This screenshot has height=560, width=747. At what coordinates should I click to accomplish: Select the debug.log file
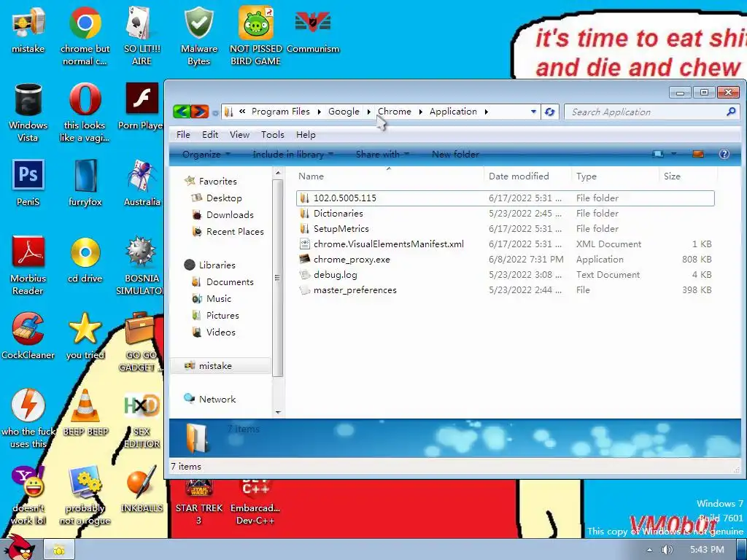505,275
